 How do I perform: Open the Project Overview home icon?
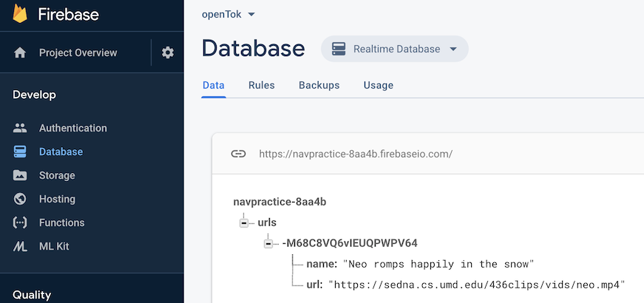[20, 52]
